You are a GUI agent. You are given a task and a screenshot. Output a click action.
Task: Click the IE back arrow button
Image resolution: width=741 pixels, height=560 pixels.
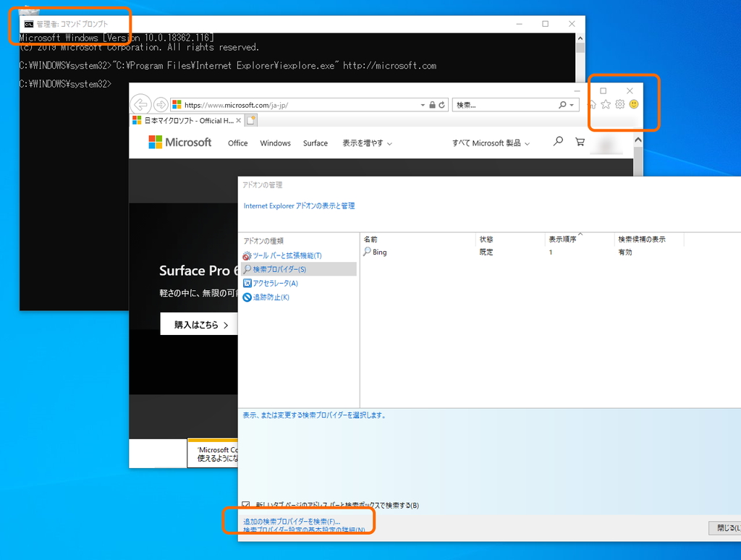140,104
